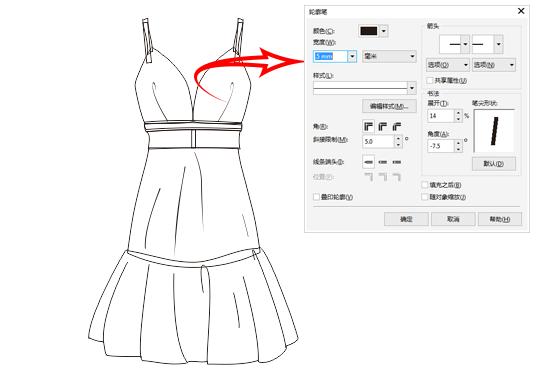
Task: Open the end arrowhead picker dropdown
Action: [x=498, y=44]
